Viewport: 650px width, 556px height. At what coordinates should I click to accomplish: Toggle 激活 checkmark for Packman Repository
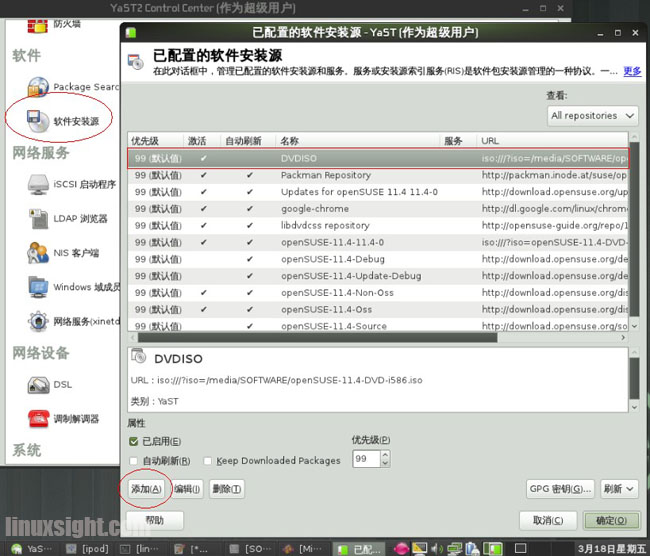[x=204, y=175]
